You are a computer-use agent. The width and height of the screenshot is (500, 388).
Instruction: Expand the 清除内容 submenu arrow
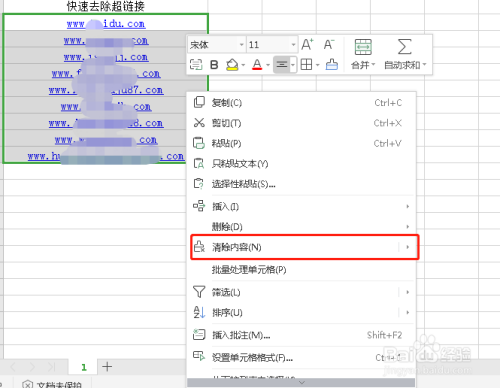point(408,247)
